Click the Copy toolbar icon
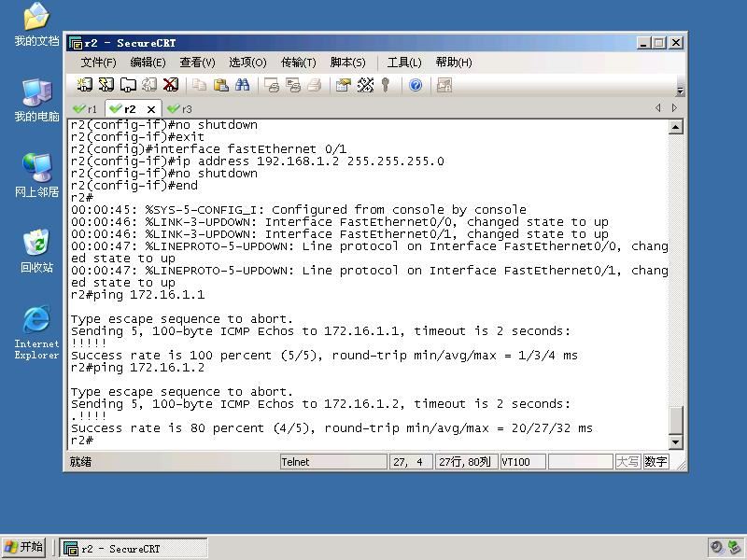This screenshot has width=747, height=560. point(199,85)
